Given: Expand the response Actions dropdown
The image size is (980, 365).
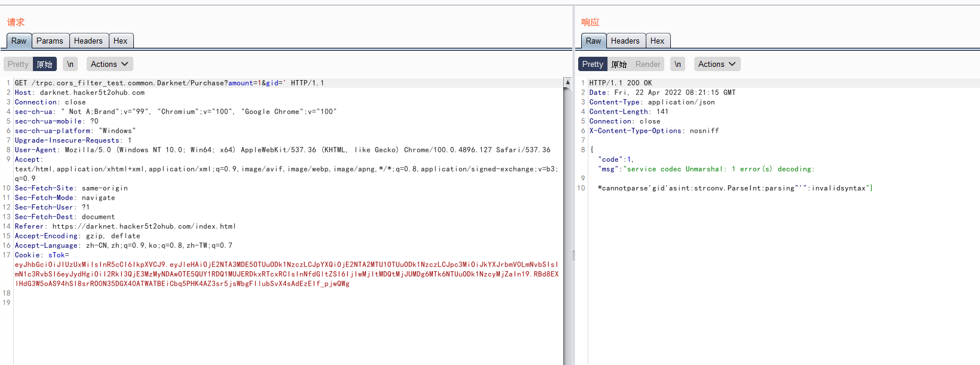Looking at the screenshot, I should 716,64.
